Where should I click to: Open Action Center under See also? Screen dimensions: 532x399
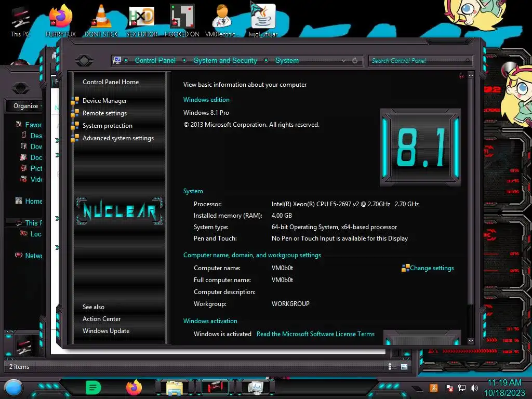coord(101,319)
